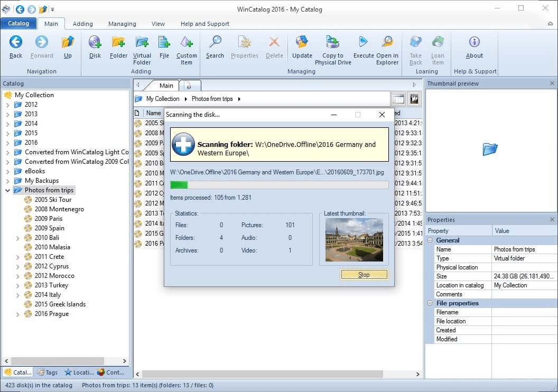Viewport: 558px width, 392px height.
Task: Click the Size value in Properties
Action: pos(524,276)
